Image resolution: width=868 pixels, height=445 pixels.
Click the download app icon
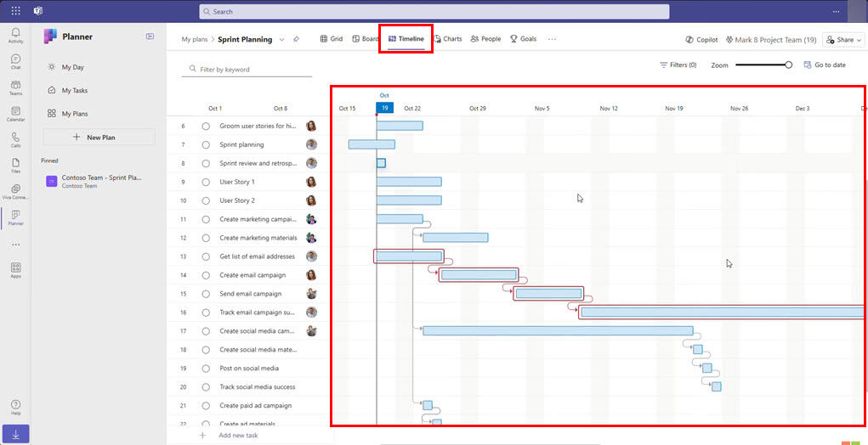[x=15, y=435]
